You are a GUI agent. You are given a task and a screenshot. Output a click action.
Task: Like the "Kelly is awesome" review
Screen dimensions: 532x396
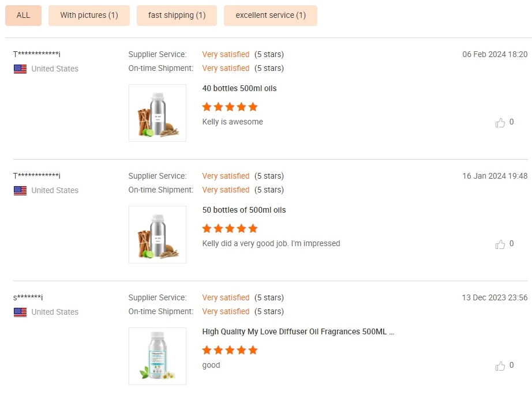tap(500, 122)
